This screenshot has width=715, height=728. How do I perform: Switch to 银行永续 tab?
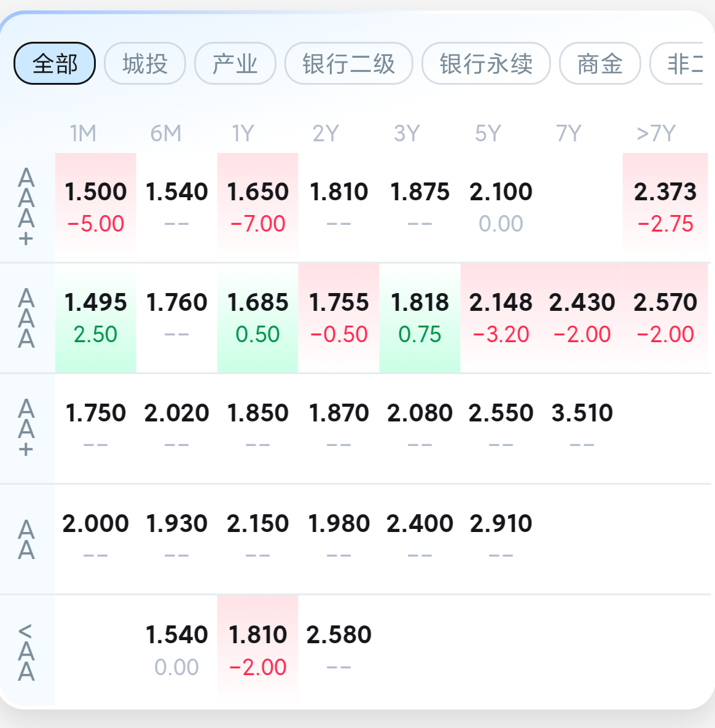click(x=486, y=63)
